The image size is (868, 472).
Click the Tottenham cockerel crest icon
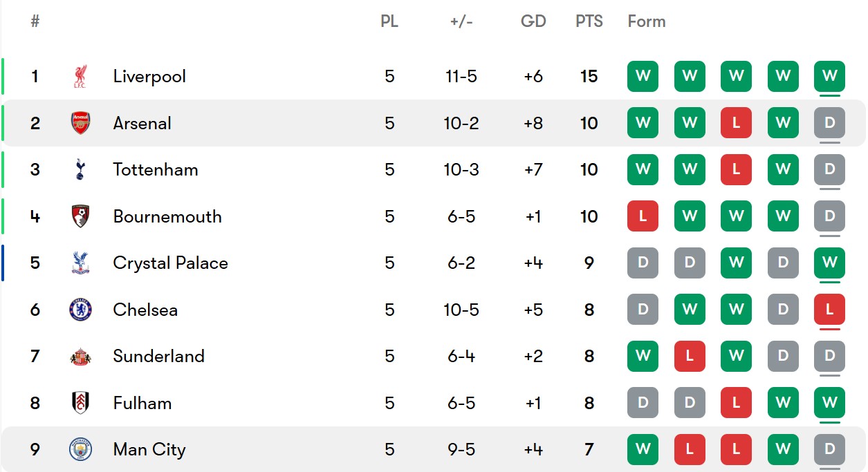point(80,170)
